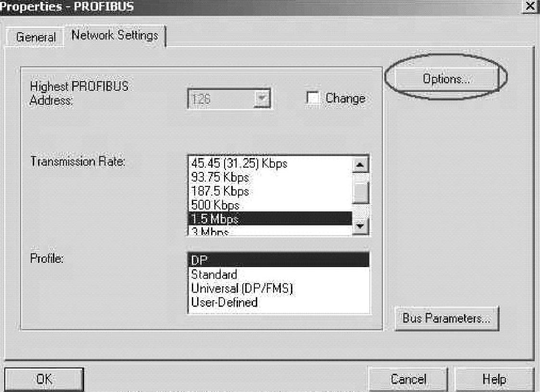Switch to the General tab
The width and height of the screenshot is (540, 392).
point(36,37)
